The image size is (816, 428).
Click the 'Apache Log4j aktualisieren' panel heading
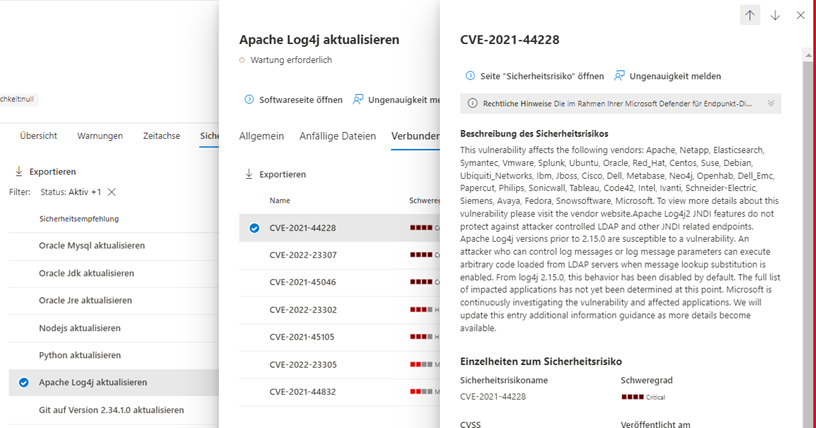coord(319,40)
